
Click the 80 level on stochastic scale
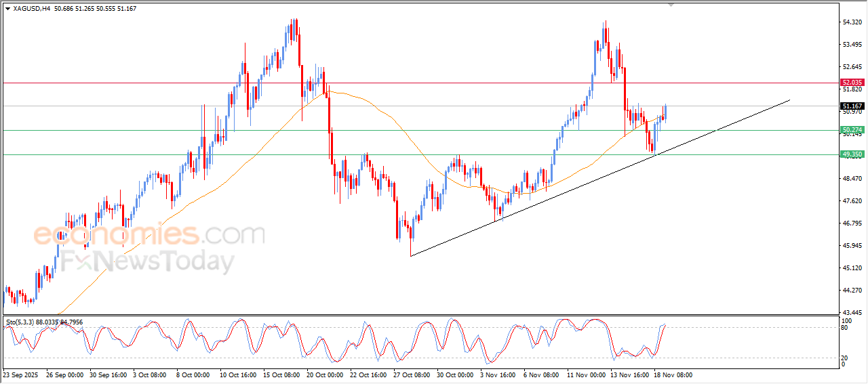point(844,328)
